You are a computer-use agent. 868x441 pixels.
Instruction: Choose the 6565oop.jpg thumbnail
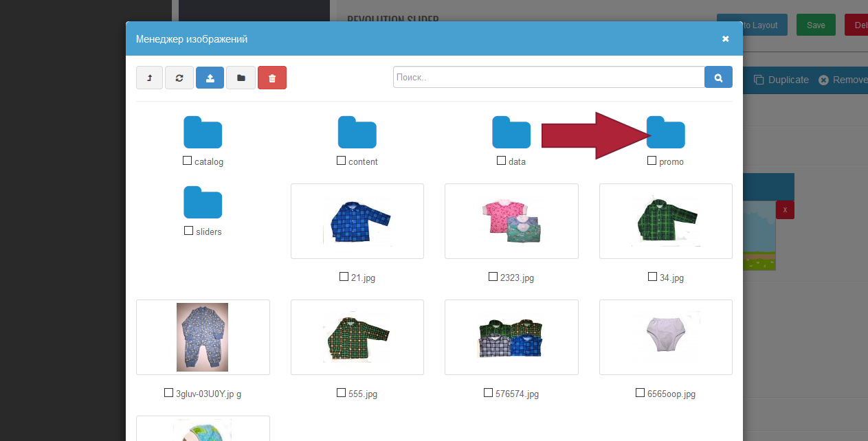pos(666,337)
